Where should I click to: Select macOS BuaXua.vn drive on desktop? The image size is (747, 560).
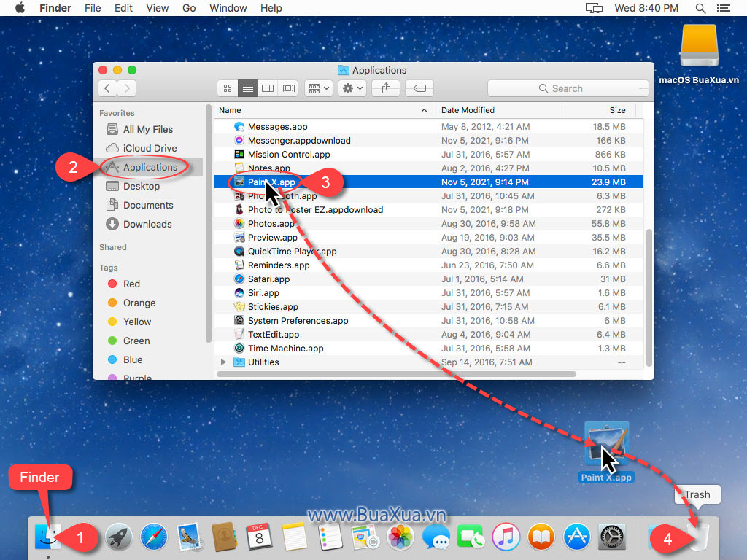pos(699,55)
